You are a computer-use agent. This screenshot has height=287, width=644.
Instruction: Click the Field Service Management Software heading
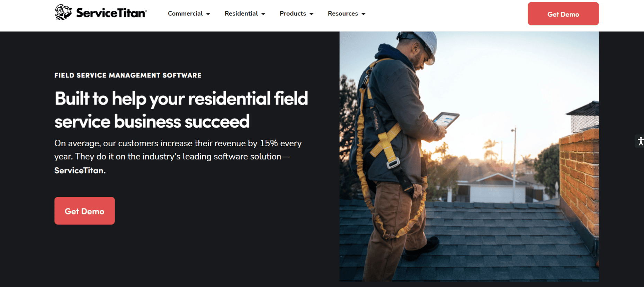(x=128, y=75)
